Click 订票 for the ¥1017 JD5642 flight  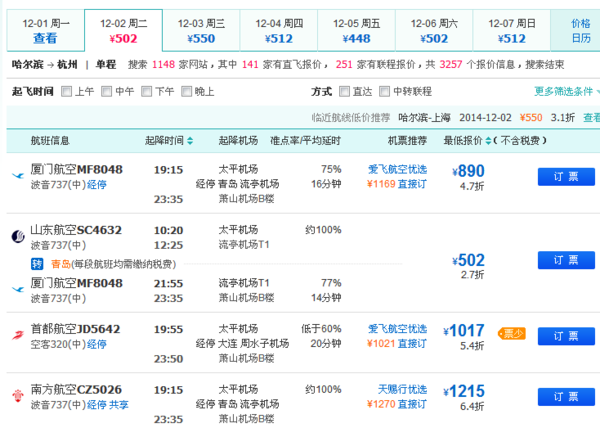pyautogui.click(x=566, y=336)
